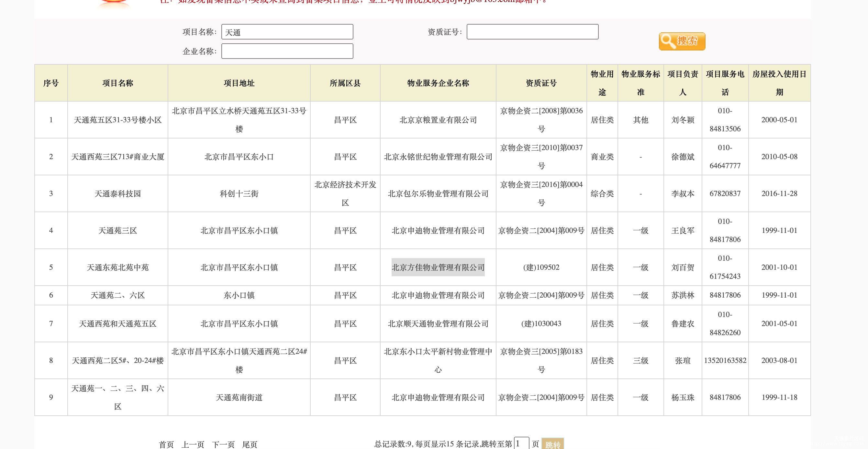The height and width of the screenshot is (449, 868).
Task: Click 综合类 property use cell
Action: coord(602,194)
